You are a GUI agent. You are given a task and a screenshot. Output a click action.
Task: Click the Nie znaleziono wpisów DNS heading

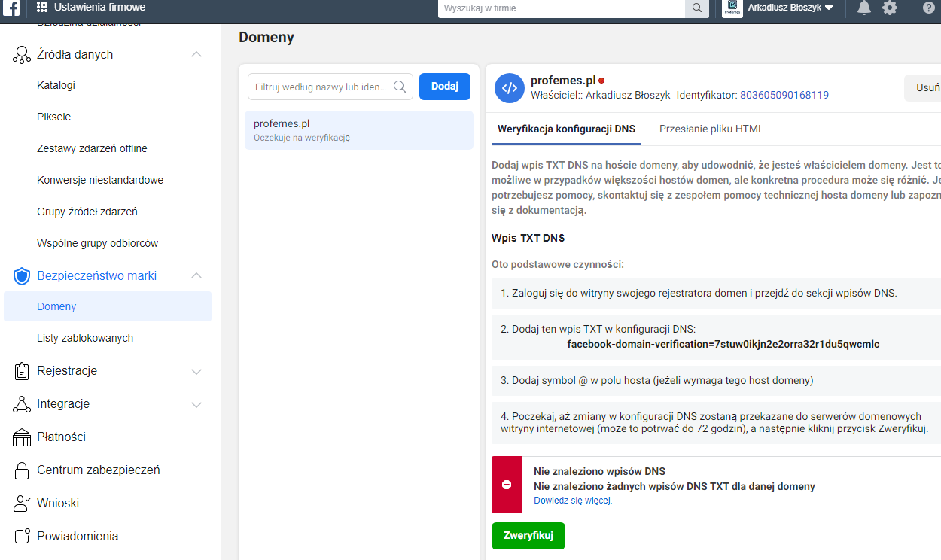599,471
